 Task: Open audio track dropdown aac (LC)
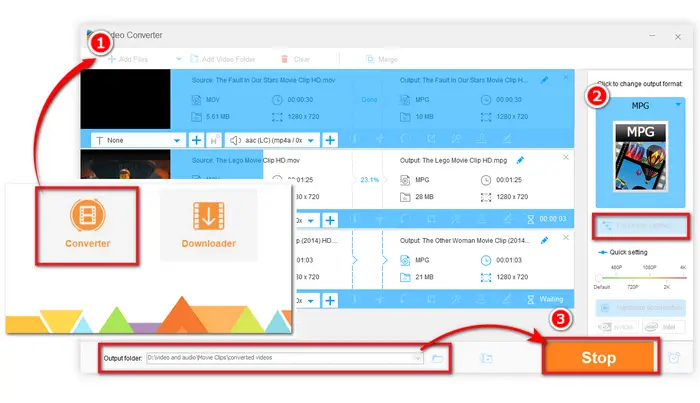(x=272, y=140)
